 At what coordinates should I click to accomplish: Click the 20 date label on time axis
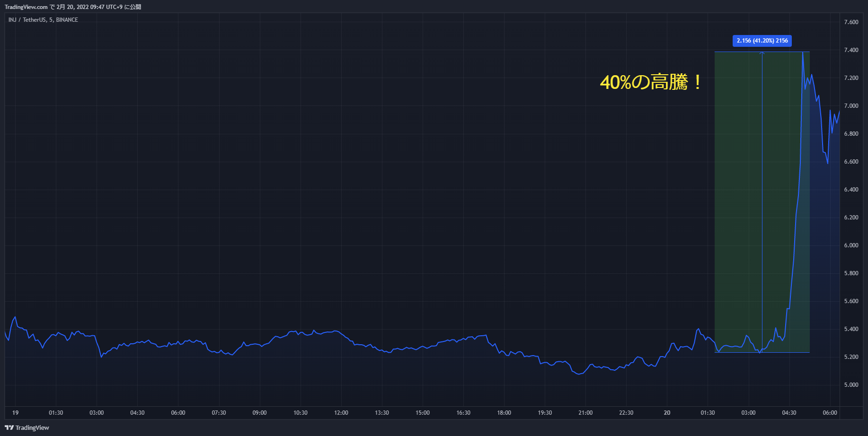tap(667, 413)
